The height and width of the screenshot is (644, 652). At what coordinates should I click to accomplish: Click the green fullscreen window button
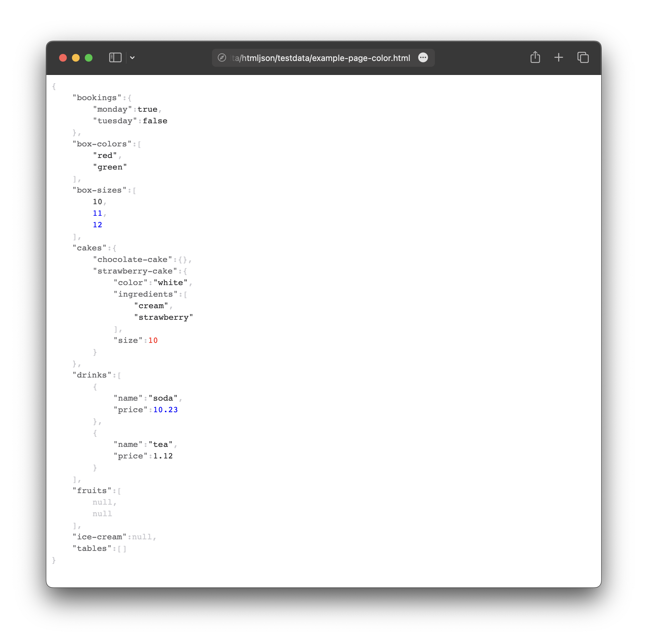pos(89,58)
